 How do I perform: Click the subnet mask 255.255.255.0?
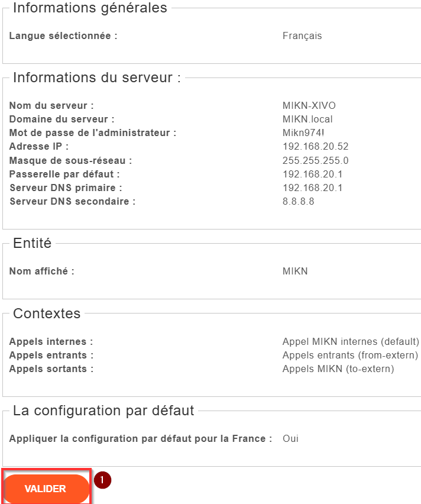[x=315, y=160]
